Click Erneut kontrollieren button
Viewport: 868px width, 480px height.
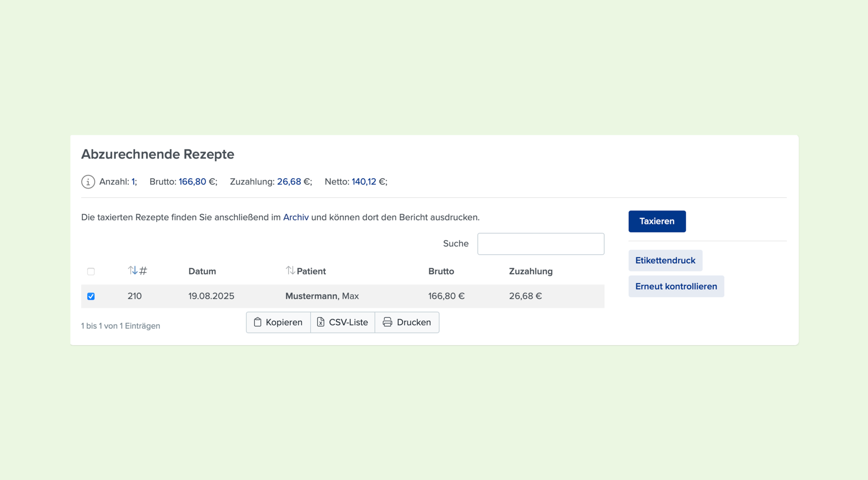(676, 286)
